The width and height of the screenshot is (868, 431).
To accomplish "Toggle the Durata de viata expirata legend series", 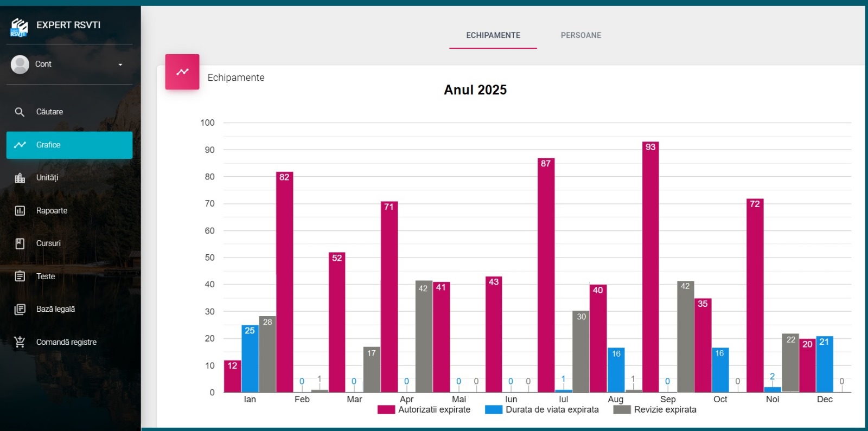I will (x=552, y=410).
